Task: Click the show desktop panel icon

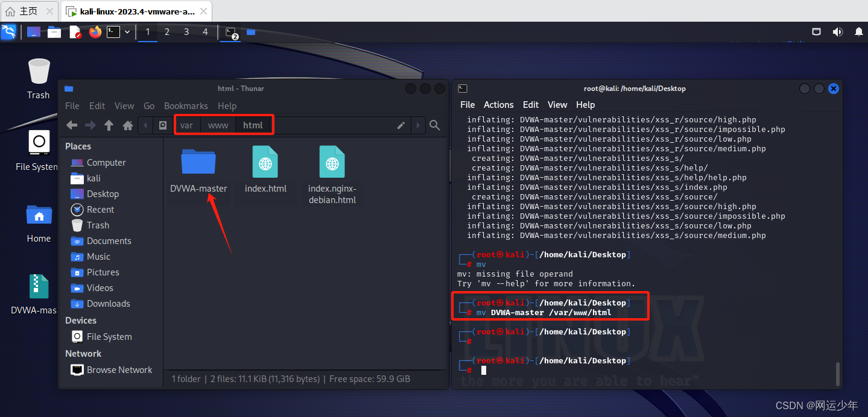Action: (x=34, y=32)
